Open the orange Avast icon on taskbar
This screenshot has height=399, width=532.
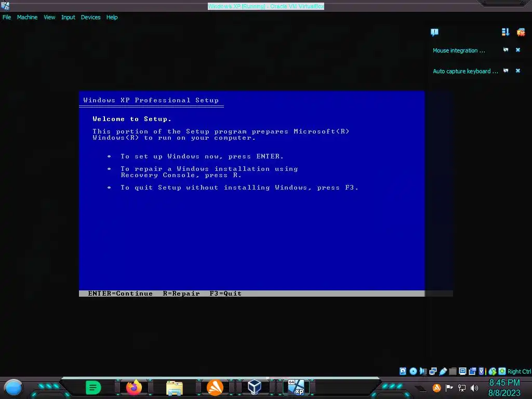(x=215, y=388)
